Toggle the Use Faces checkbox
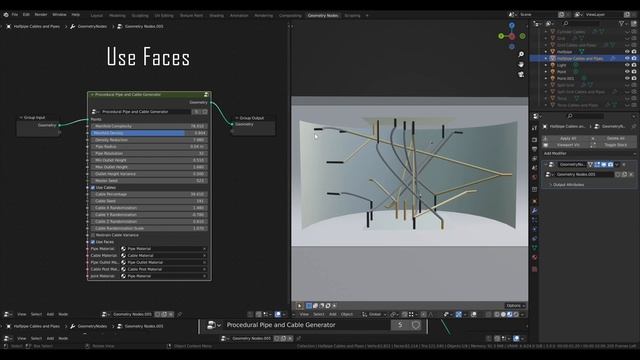This screenshot has height=360, width=640. 93,242
